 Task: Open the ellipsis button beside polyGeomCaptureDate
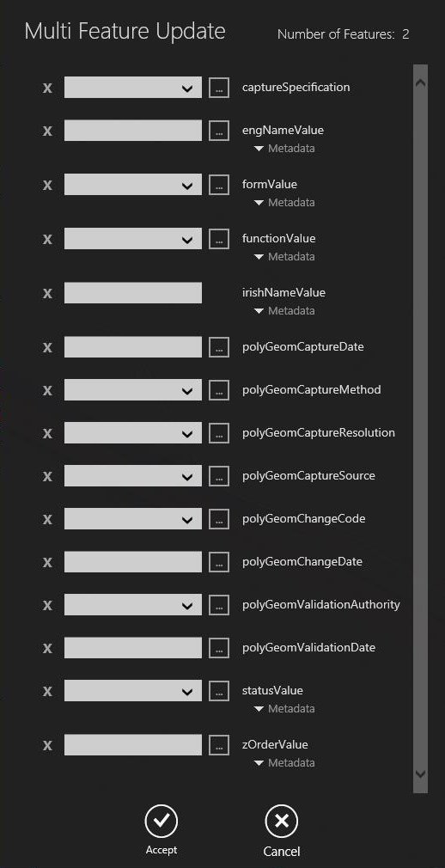click(x=219, y=347)
